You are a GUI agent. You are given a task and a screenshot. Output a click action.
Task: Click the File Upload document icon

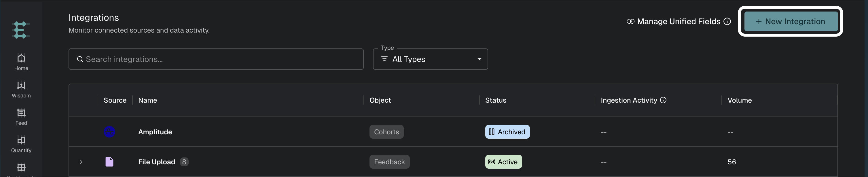click(109, 162)
